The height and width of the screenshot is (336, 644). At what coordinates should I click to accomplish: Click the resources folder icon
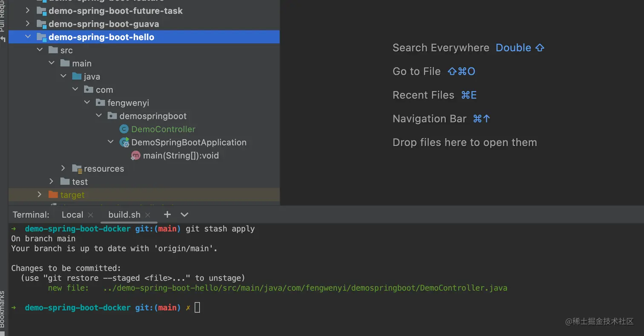coord(77,169)
